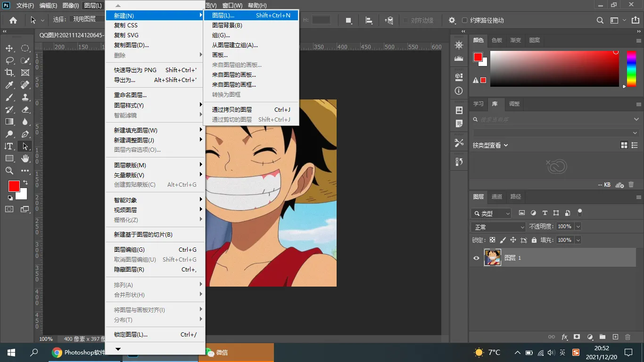Open layer filter 类型 dropdown

[x=491, y=214]
